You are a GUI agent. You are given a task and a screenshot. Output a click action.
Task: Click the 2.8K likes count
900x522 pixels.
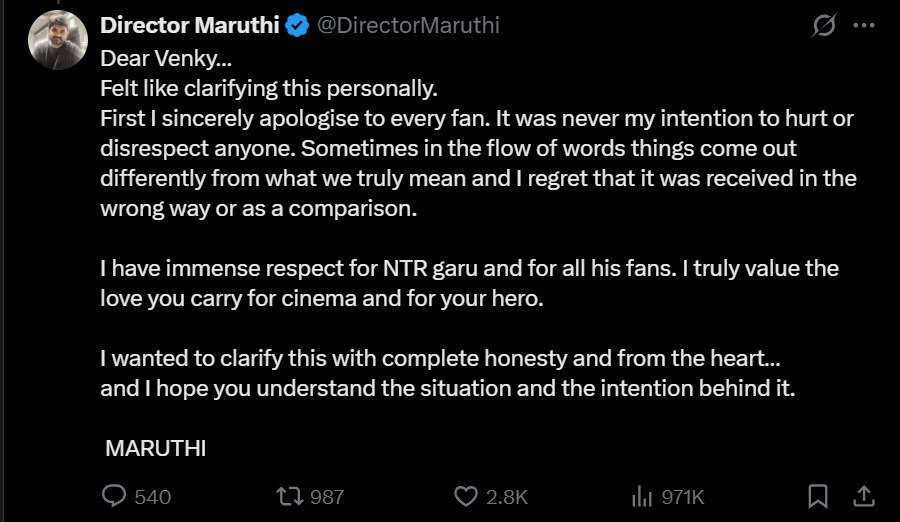[507, 497]
